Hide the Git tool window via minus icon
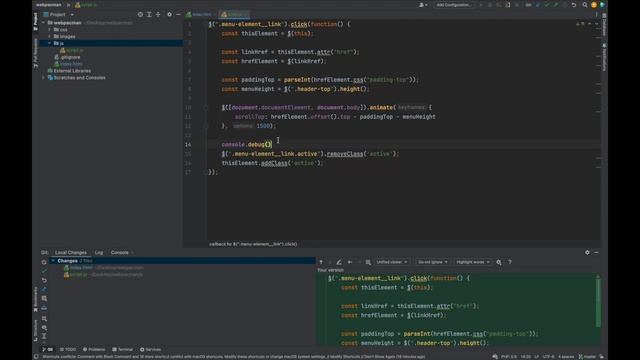Image resolution: width=640 pixels, height=360 pixels. (x=596, y=253)
